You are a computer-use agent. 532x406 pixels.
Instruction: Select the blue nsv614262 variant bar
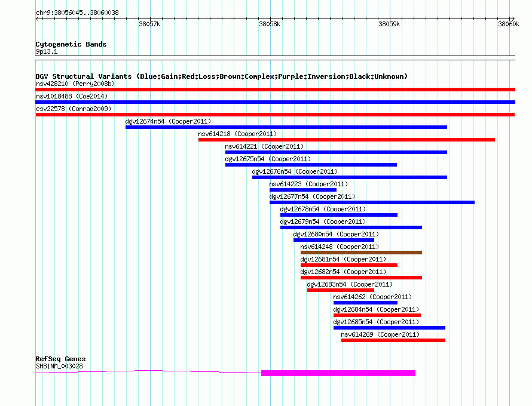pyautogui.click(x=365, y=303)
